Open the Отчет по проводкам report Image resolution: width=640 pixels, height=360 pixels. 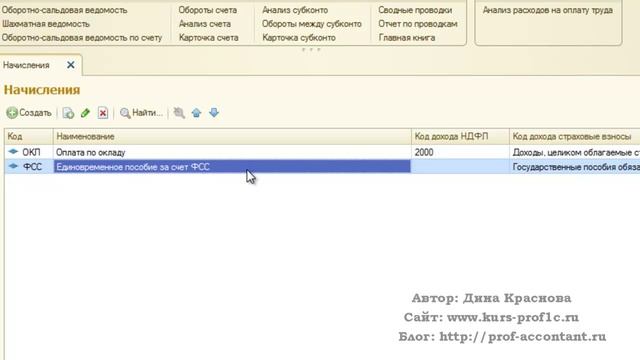tap(418, 24)
